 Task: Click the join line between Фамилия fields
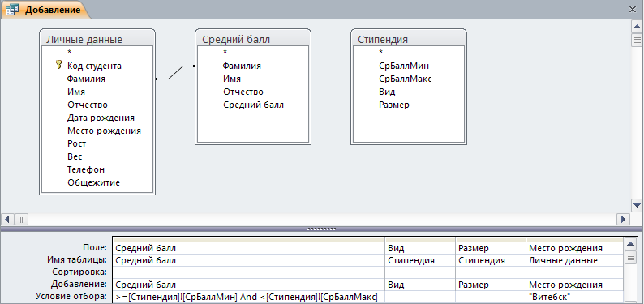tap(175, 72)
